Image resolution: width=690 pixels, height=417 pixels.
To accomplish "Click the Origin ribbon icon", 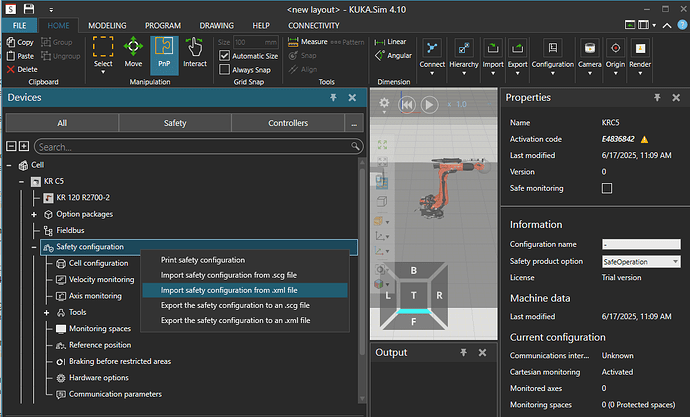I will tap(615, 48).
